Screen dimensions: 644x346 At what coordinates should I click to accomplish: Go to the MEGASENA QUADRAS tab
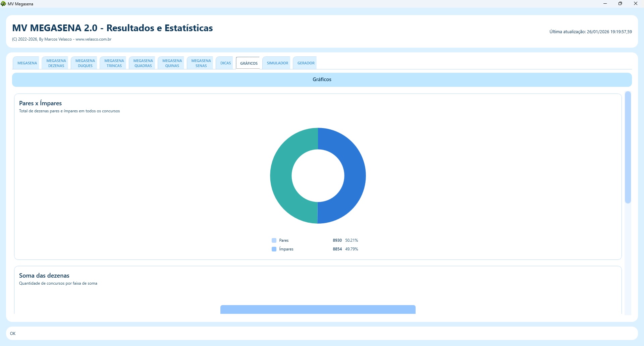coord(143,63)
